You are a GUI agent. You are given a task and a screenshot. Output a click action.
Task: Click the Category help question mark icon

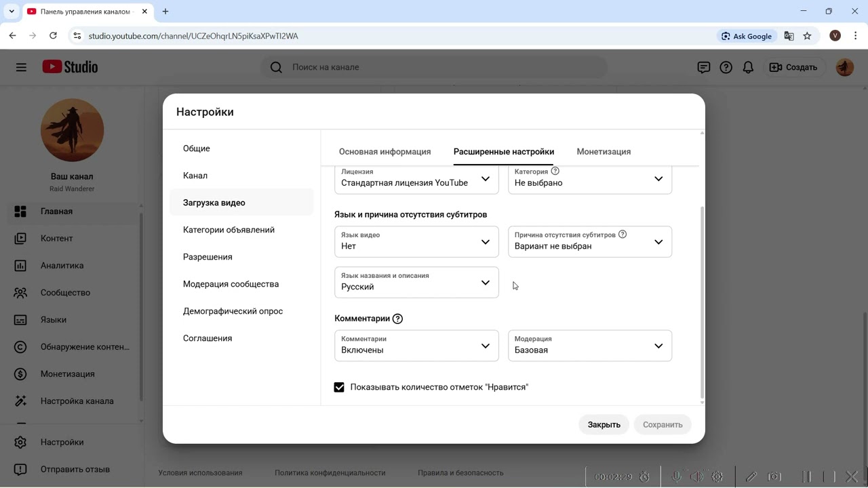coord(555,171)
